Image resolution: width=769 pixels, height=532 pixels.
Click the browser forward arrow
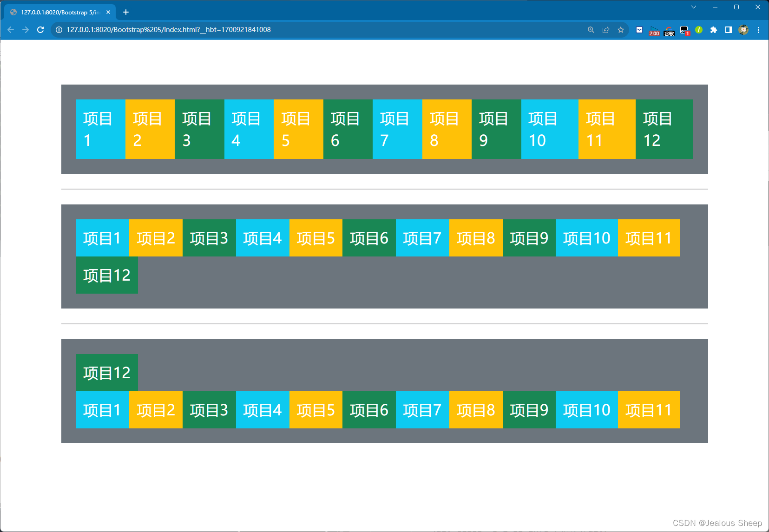[26, 30]
